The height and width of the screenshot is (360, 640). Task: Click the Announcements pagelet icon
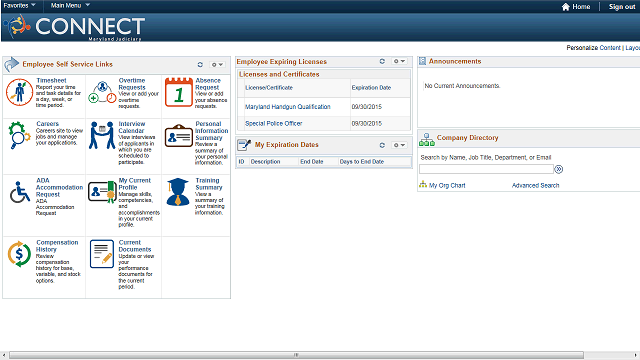coord(422,61)
